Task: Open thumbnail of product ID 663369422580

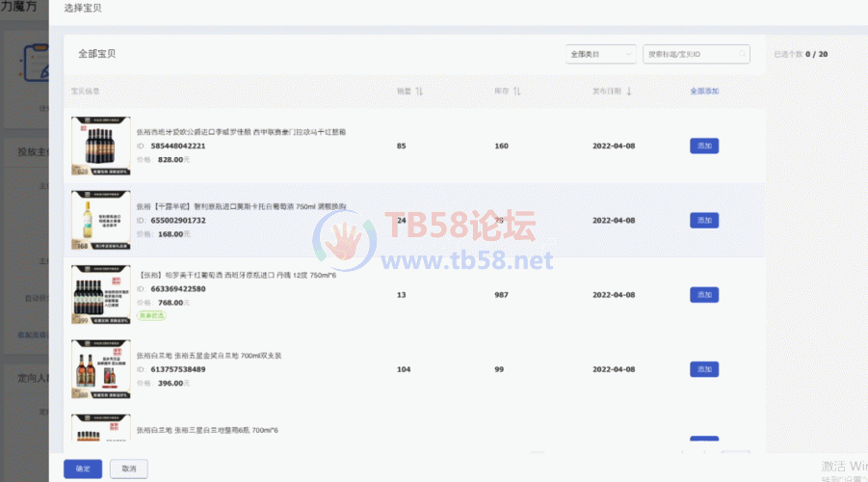Action: [101, 295]
